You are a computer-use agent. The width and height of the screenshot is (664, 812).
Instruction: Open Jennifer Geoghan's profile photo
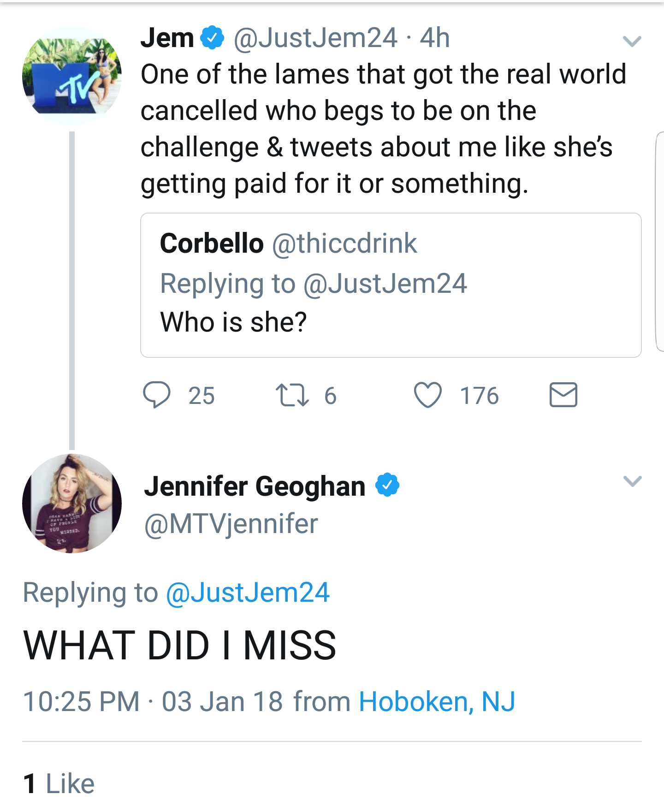(72, 504)
